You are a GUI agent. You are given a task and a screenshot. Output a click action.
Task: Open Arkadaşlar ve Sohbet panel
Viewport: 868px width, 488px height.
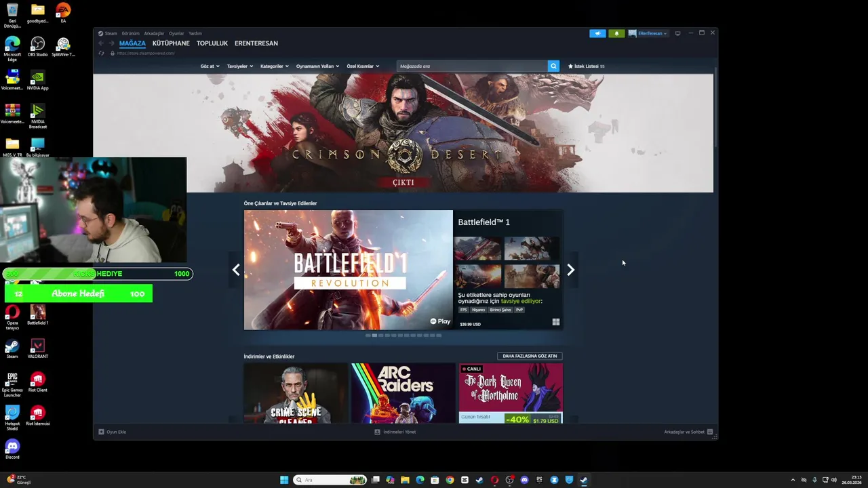[x=688, y=432]
